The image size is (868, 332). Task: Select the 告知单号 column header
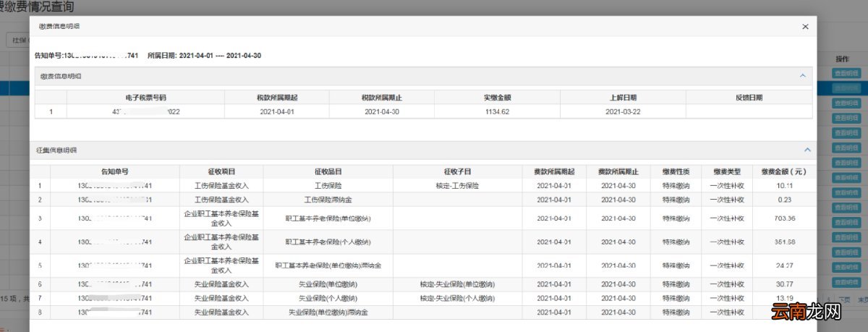114,171
